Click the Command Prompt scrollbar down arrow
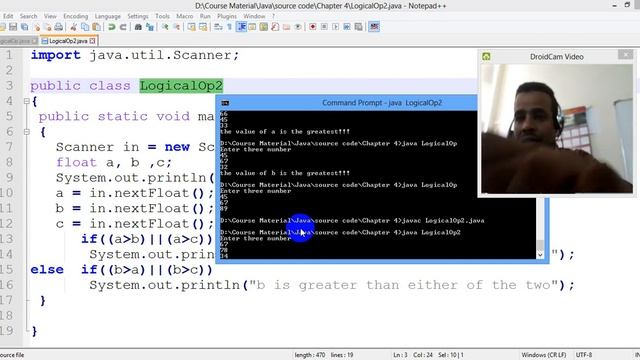The height and width of the screenshot is (360, 640). point(540,255)
